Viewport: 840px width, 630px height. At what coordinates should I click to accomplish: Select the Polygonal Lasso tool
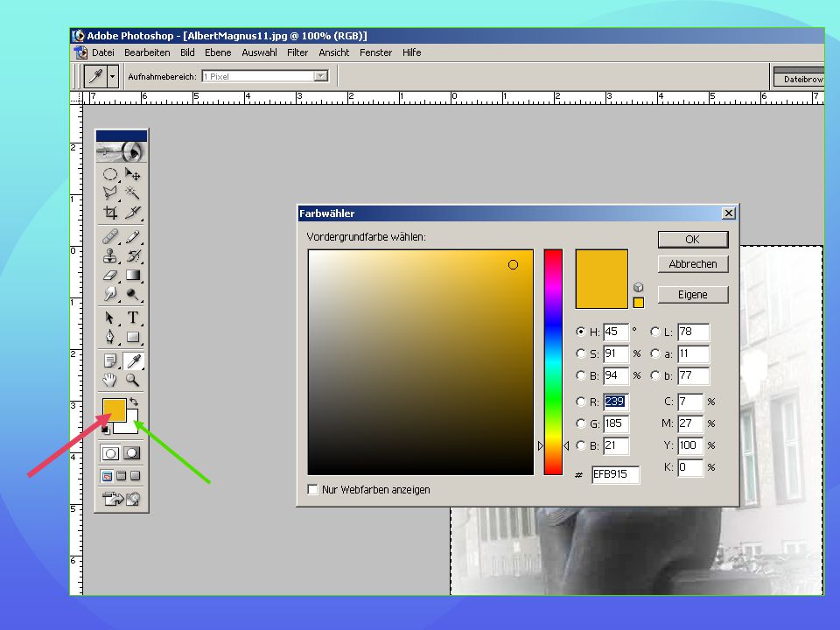tap(110, 192)
